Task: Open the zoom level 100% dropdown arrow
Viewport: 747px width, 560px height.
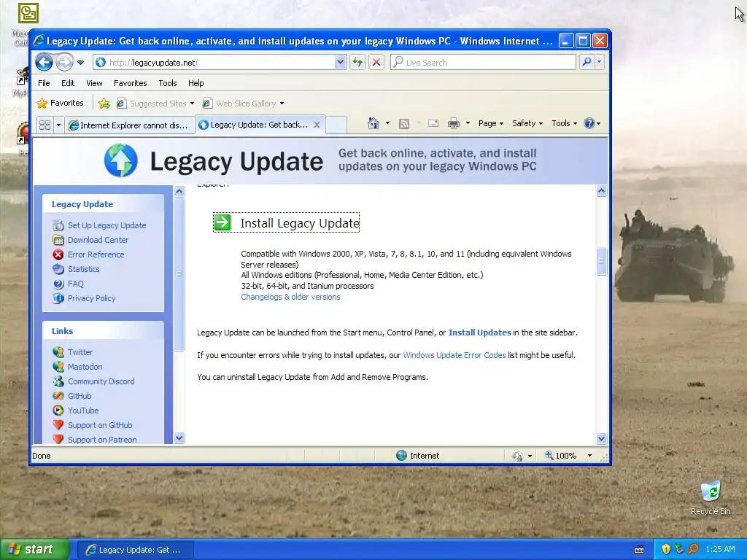Action: click(x=589, y=456)
